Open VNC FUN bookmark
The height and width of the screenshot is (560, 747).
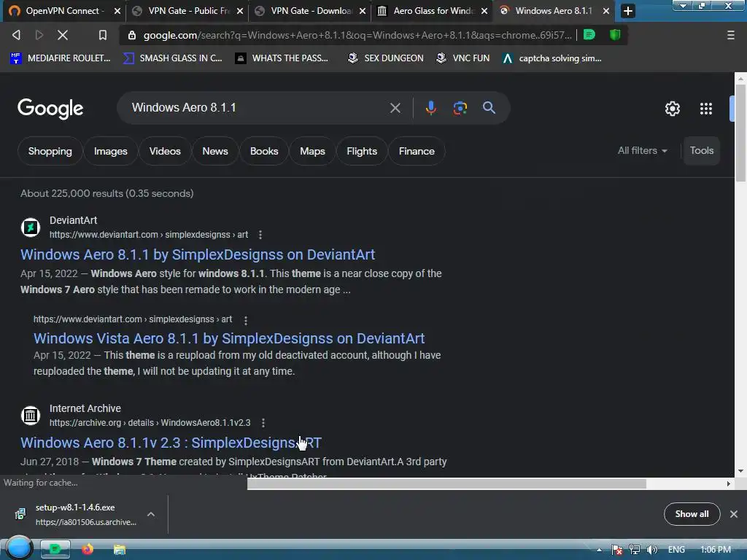[x=463, y=58]
